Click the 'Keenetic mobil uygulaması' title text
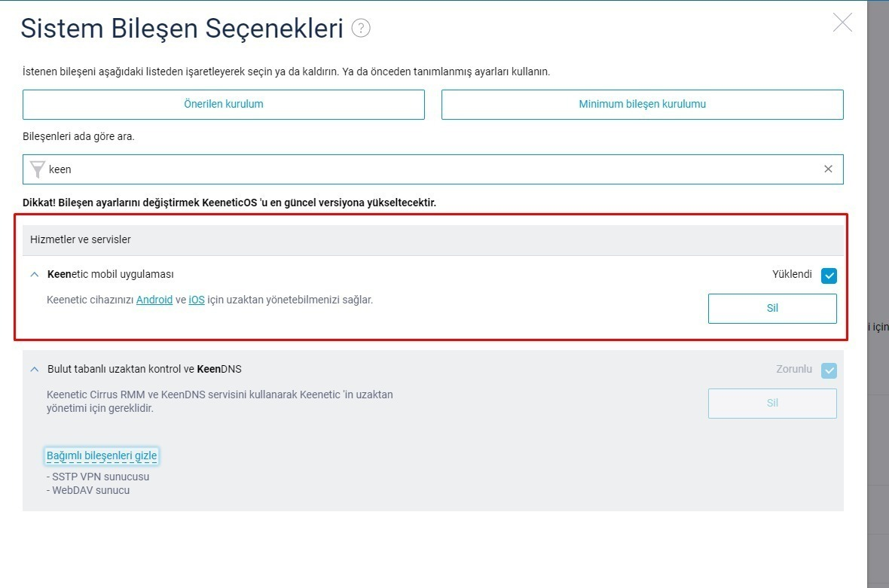 [111, 274]
